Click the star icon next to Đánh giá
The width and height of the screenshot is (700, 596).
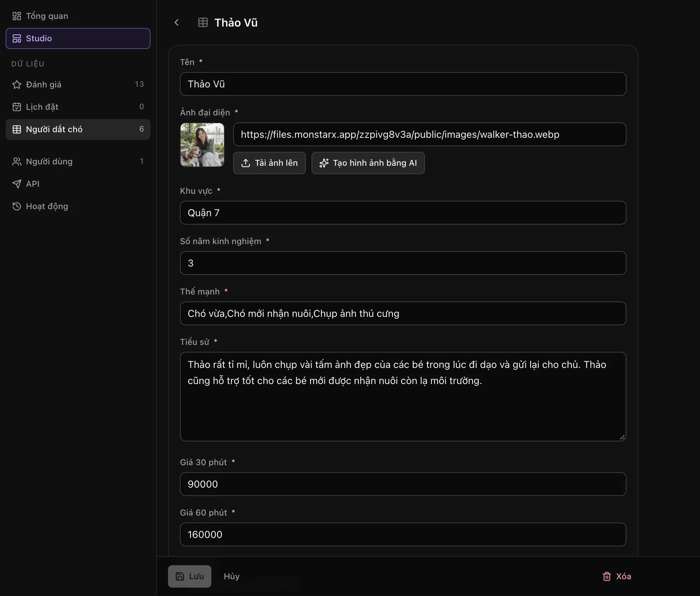click(x=17, y=84)
